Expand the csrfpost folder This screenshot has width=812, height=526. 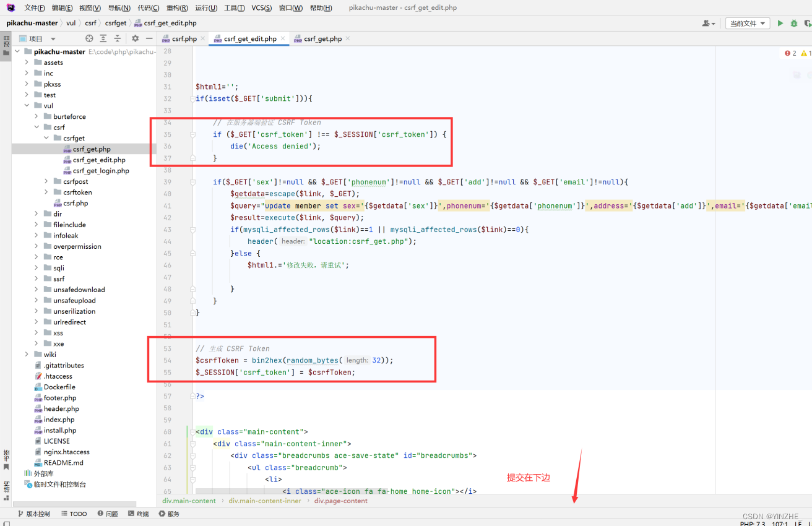click(x=46, y=181)
